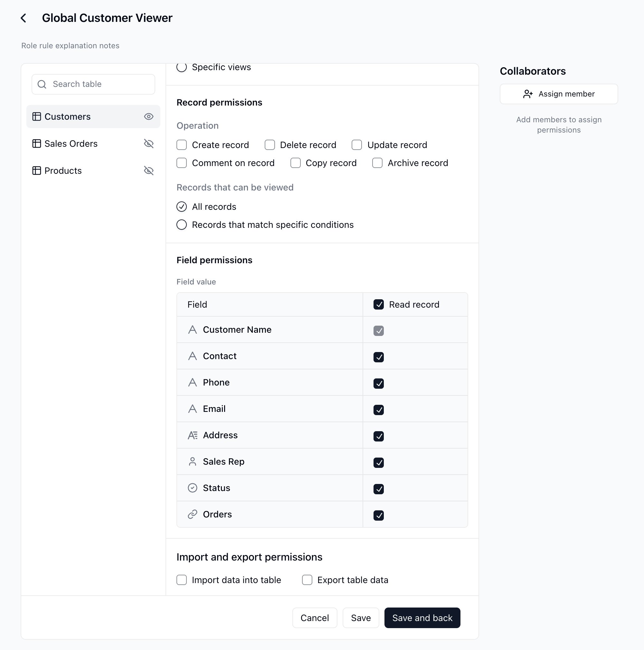Enable the Create record checkbox

(x=182, y=145)
